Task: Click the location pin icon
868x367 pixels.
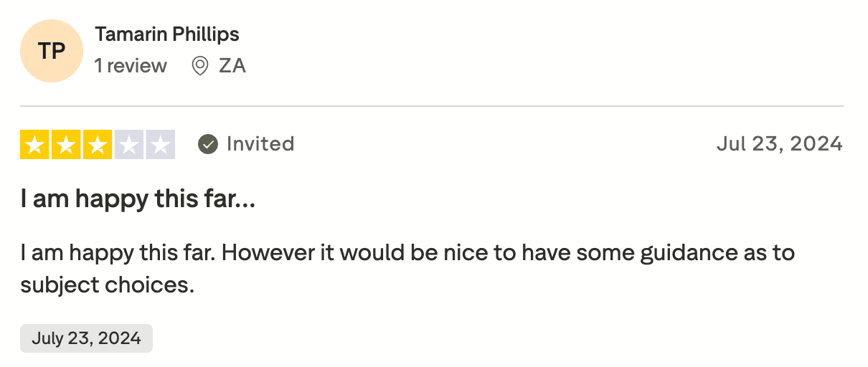Action: tap(200, 66)
